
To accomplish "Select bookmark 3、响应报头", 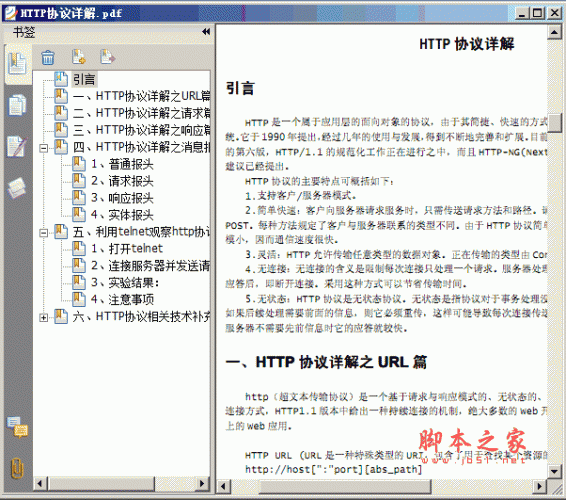I will click(x=122, y=198).
